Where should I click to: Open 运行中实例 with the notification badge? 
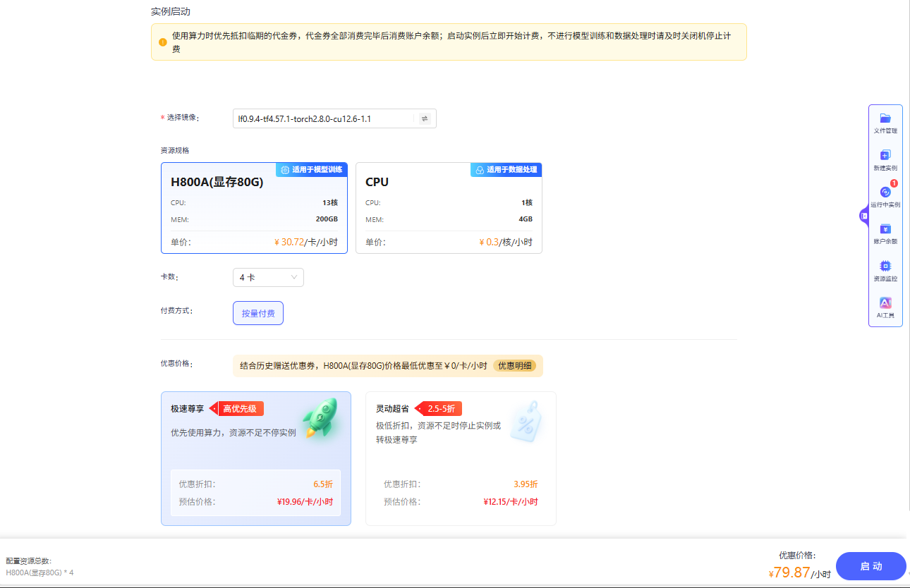(885, 196)
